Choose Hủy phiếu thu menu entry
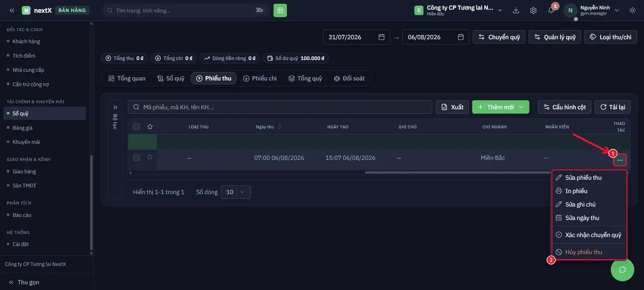 589,252
